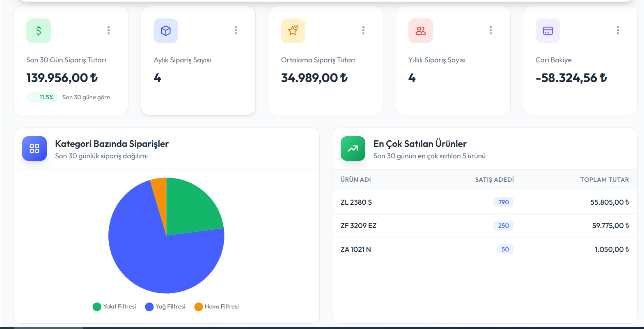Open three-dot menu on Yıllık Sipariş Sayısı card
The height and width of the screenshot is (329, 644).
coord(490,30)
